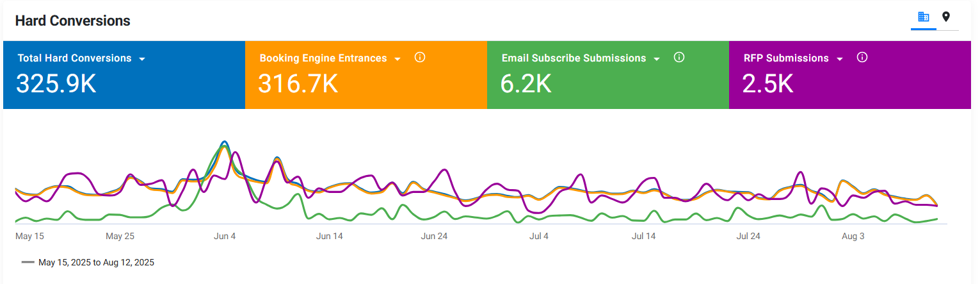Expand the Email Subscribe Submissions dropdown arrow
Image resolution: width=980 pixels, height=284 pixels.
[x=657, y=58]
